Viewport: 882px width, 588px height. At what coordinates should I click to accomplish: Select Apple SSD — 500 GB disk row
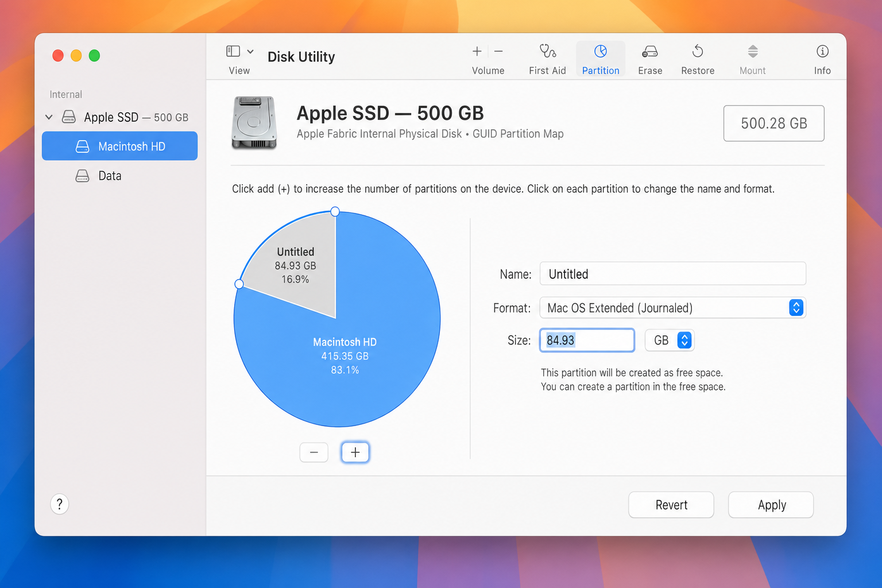(x=119, y=117)
